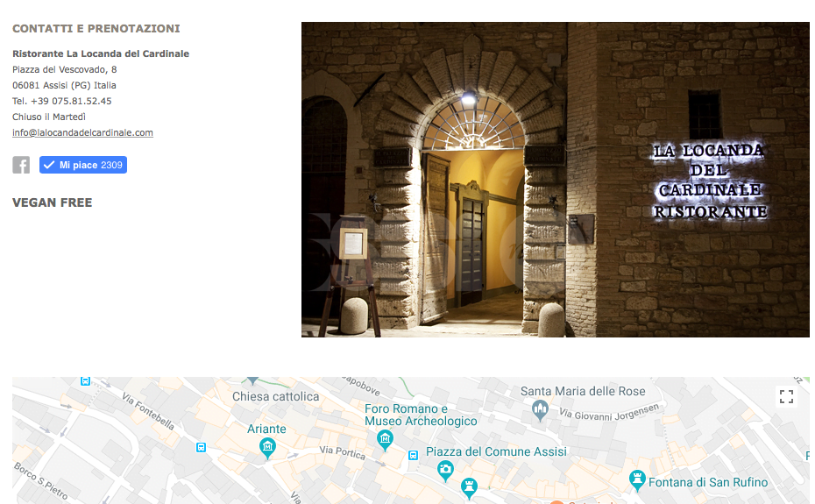Click the Foro Romano museum pin icon

[385, 440]
